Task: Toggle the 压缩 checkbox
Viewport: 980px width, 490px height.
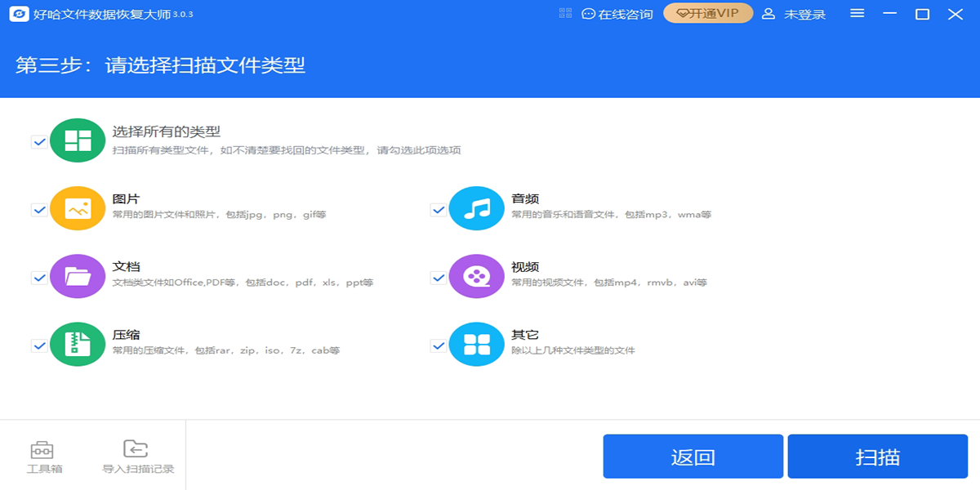Action: (38, 345)
